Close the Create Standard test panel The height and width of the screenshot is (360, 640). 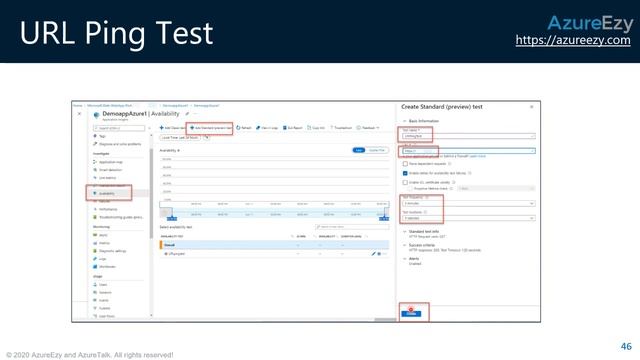(x=531, y=107)
